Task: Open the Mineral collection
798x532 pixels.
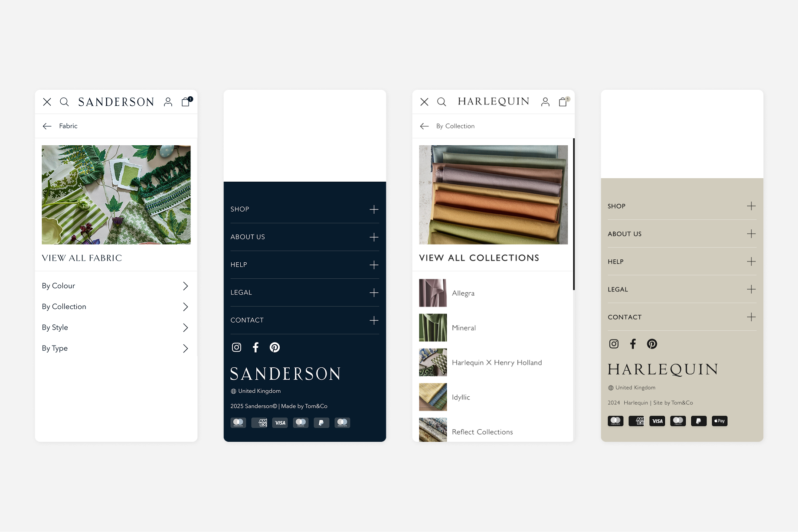Action: click(x=494, y=328)
